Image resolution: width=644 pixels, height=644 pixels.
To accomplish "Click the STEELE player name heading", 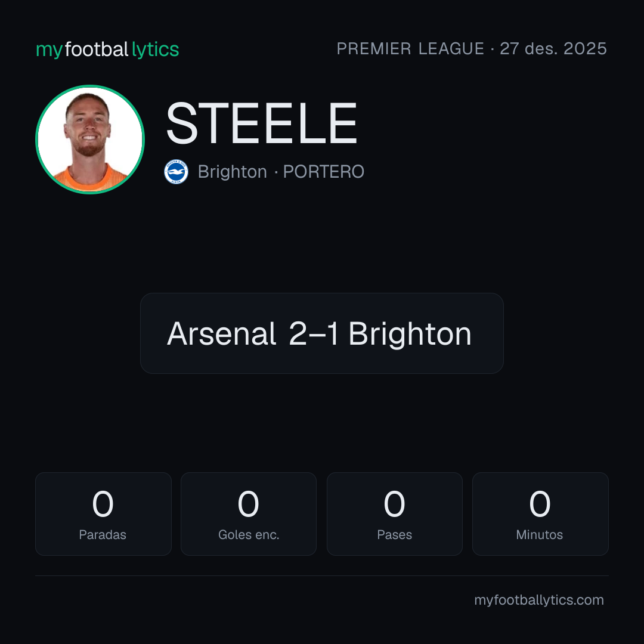I will pyautogui.click(x=261, y=123).
